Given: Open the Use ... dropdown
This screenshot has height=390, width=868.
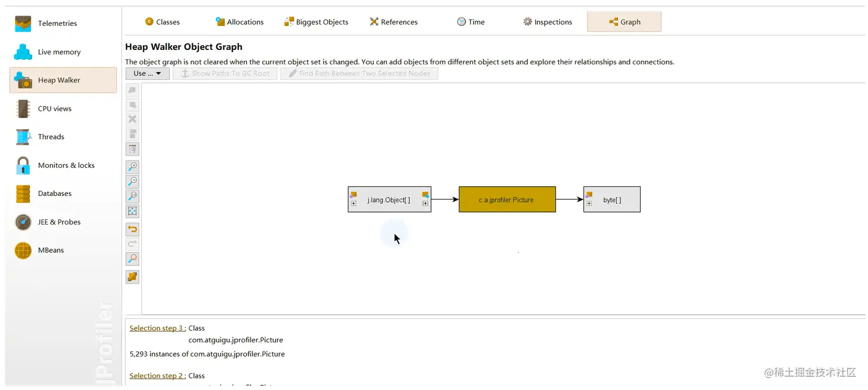Looking at the screenshot, I should point(148,74).
